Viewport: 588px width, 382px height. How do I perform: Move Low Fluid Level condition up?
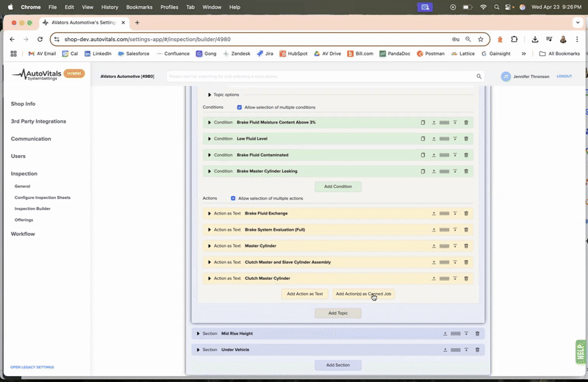(x=434, y=139)
